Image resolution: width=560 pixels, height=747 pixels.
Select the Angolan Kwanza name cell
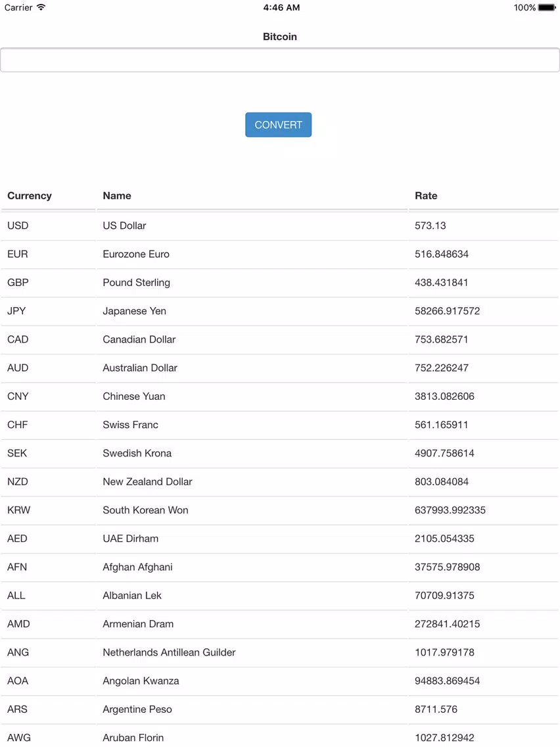[x=141, y=681]
